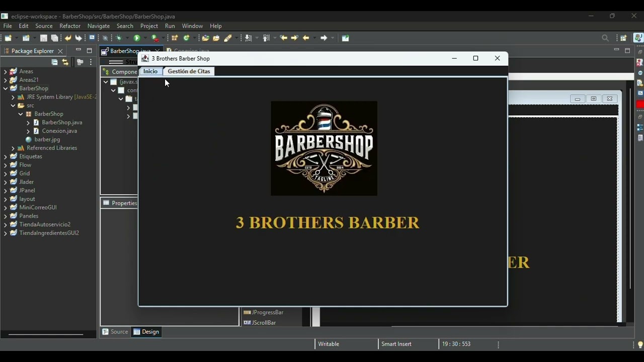The image size is (644, 362).
Task: Click New Java Class icon
Action: point(187,38)
